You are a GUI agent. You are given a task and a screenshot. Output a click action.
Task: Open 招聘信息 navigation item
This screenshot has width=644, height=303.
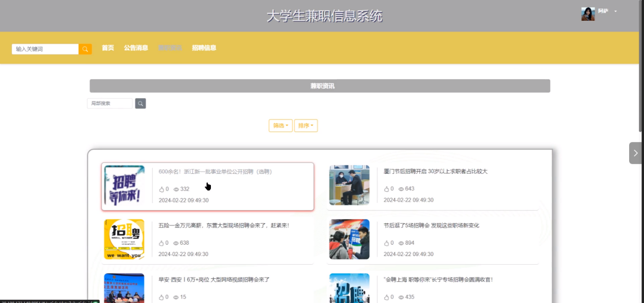204,48
